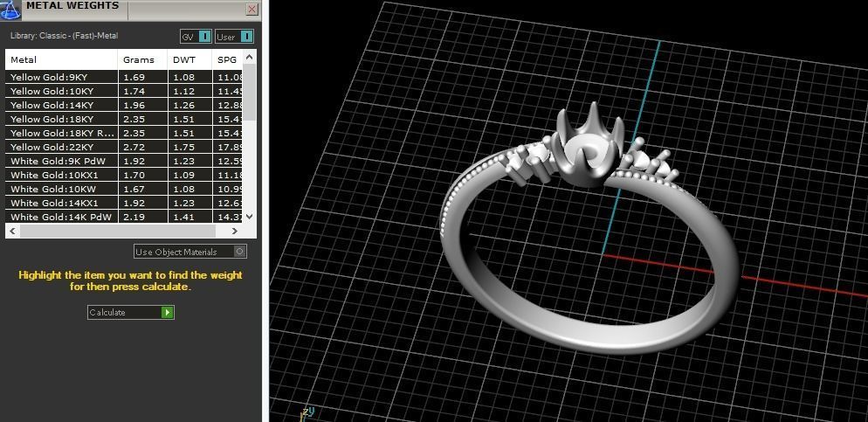The height and width of the screenshot is (422, 868).
Task: Click the 1.41 DWT value cell
Action: tap(189, 217)
